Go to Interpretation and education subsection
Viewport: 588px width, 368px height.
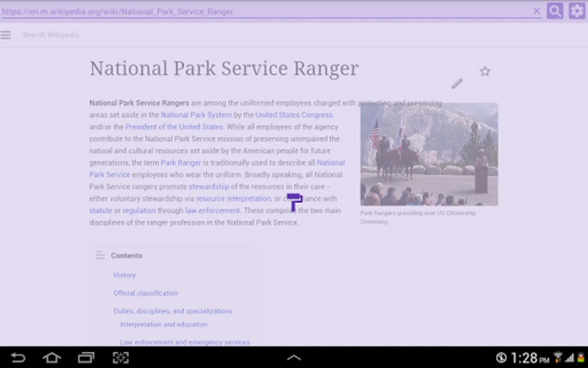click(164, 324)
